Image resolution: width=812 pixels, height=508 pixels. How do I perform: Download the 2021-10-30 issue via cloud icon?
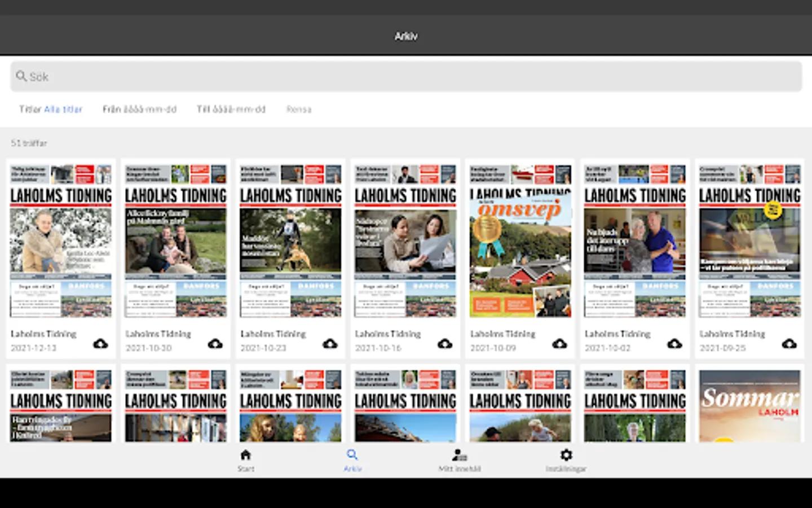pyautogui.click(x=215, y=344)
